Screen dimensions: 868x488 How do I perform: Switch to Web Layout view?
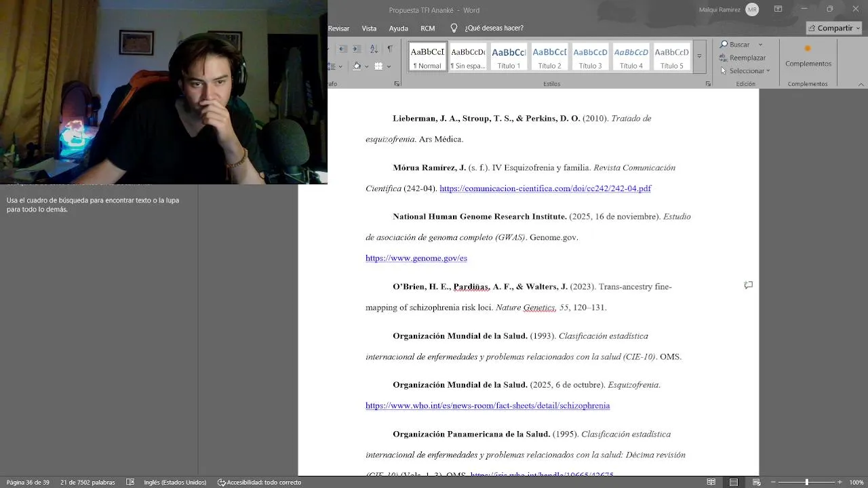point(757,483)
